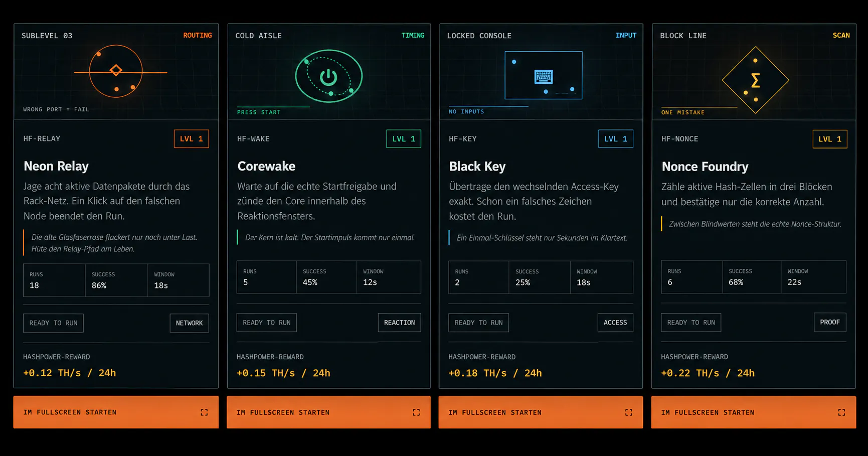Click READY TO RUN on Nonce Foundry

[x=691, y=323]
